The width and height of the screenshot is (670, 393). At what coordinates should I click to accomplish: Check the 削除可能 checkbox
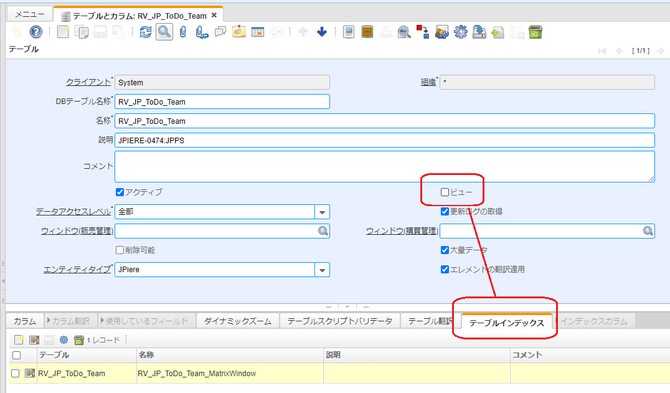pyautogui.click(x=120, y=250)
